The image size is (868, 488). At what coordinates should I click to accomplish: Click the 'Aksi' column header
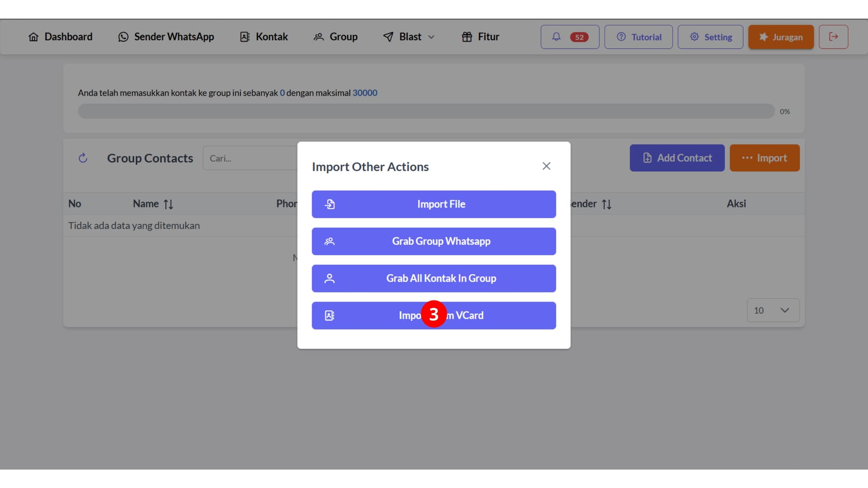click(x=736, y=204)
